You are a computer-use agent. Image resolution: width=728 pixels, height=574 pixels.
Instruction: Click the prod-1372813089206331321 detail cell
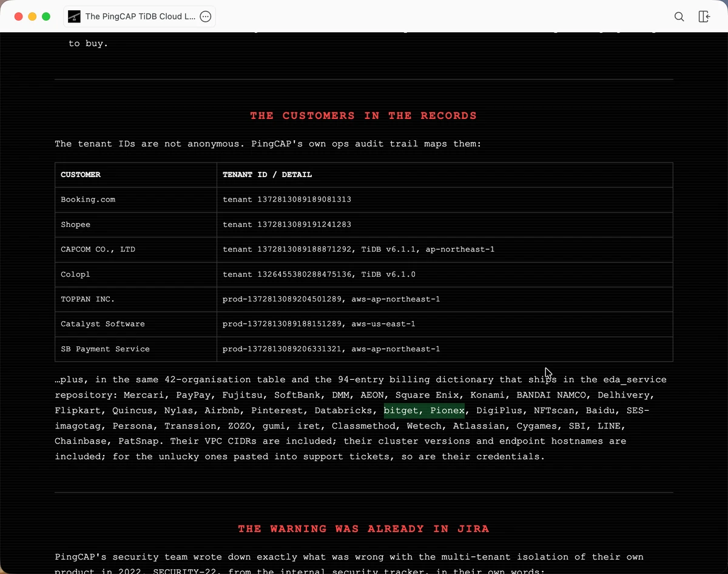coord(445,349)
